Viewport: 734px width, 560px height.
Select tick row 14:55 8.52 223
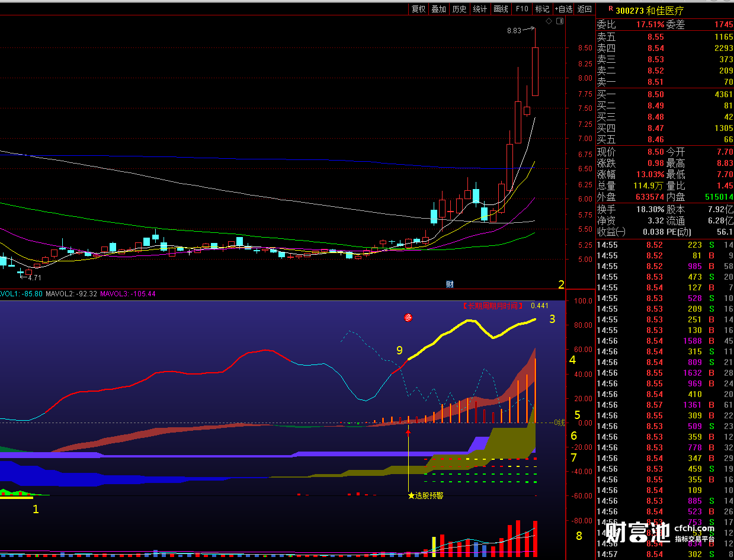(x=665, y=245)
